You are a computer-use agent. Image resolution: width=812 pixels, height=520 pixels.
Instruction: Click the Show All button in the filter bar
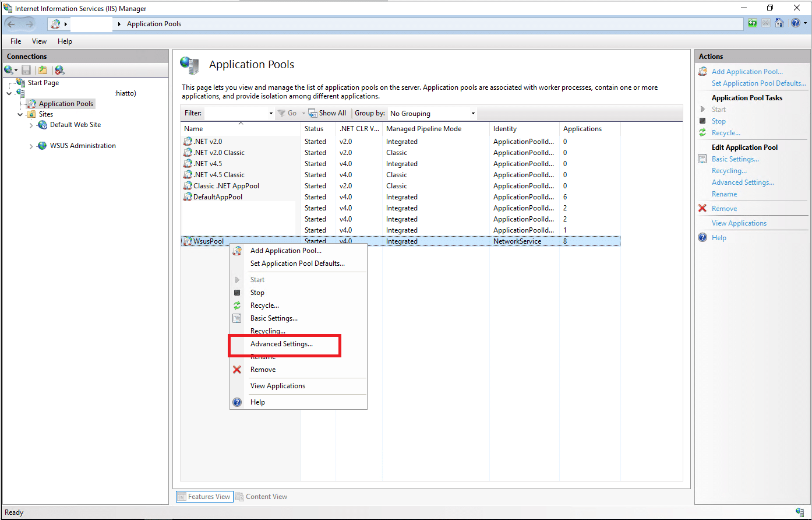click(327, 113)
